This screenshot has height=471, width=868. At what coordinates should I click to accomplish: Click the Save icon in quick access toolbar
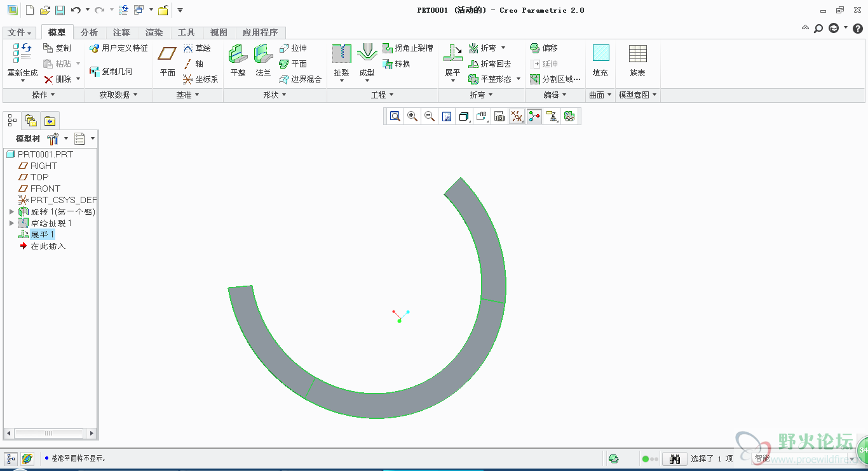tap(60, 10)
